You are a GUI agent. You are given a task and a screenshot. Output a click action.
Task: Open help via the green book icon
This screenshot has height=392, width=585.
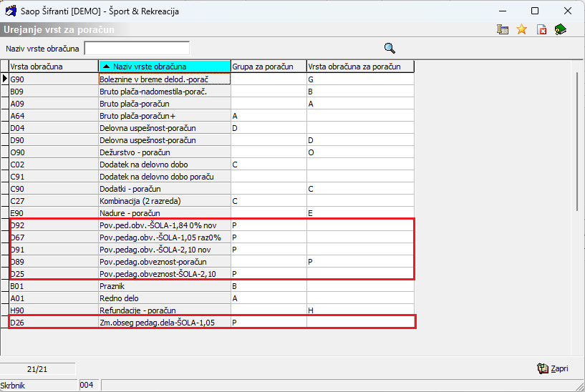561,29
